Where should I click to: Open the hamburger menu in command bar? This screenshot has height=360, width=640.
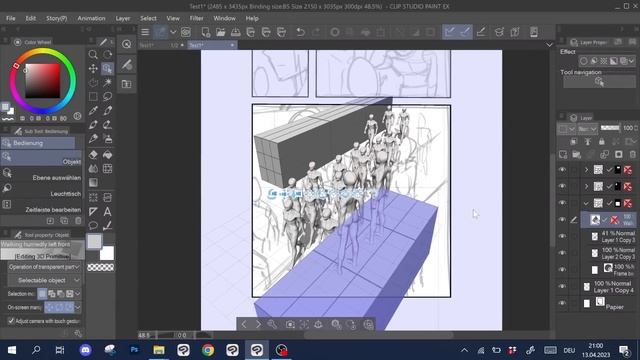145,32
